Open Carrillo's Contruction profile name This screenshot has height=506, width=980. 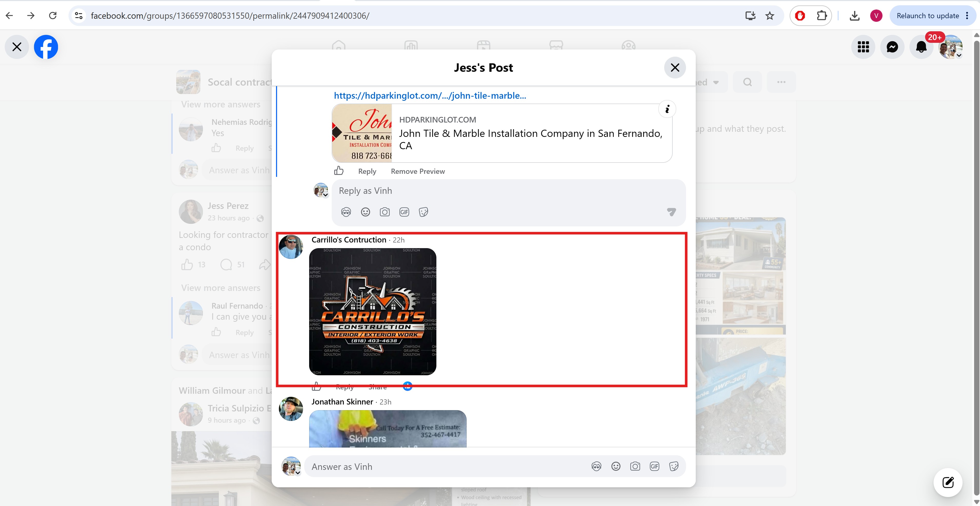pyautogui.click(x=349, y=240)
